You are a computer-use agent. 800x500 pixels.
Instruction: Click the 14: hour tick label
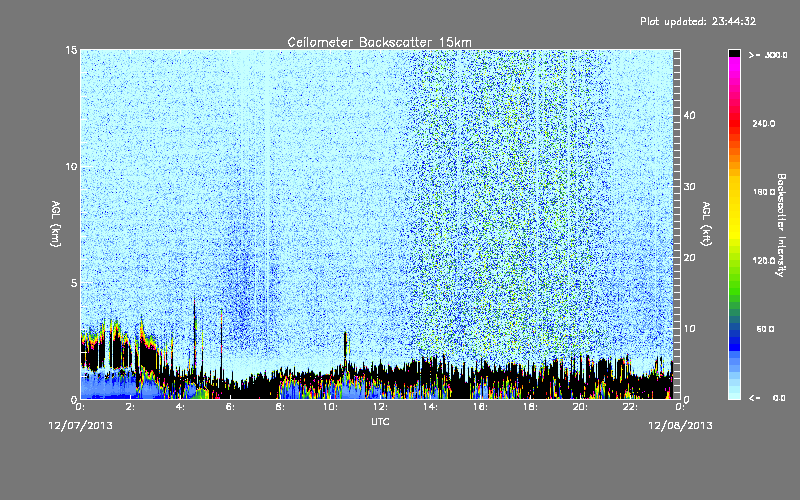[430, 407]
